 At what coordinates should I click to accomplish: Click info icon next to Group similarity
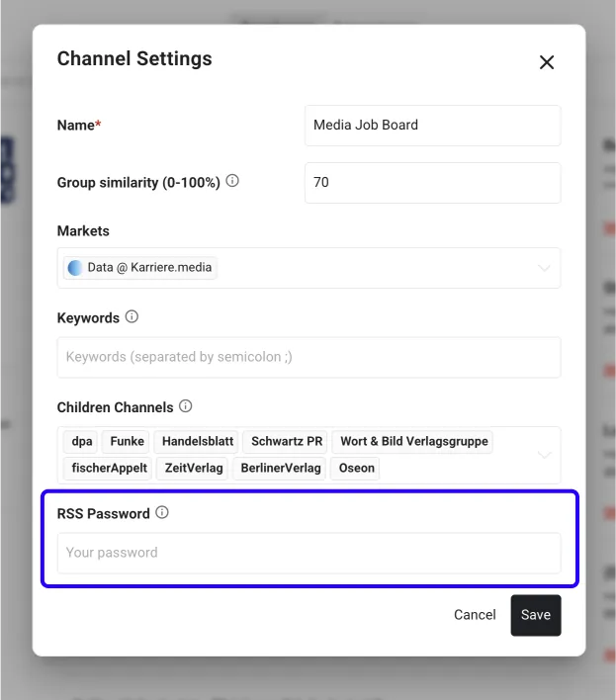(232, 182)
